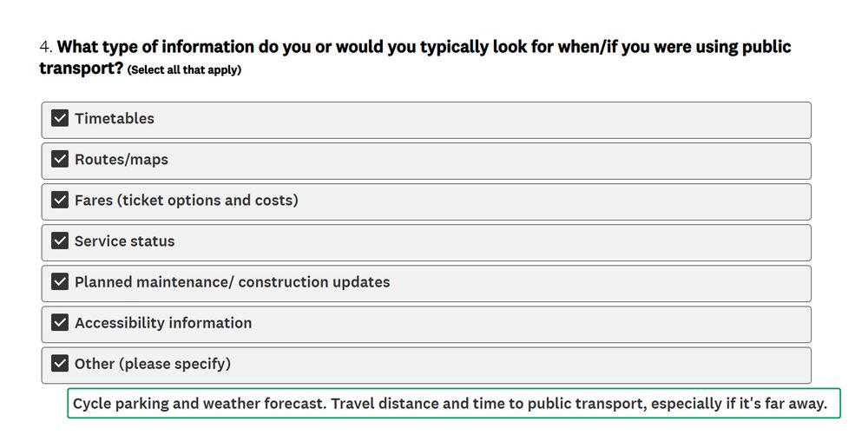Click the 'Routes/maps' label text

(122, 160)
